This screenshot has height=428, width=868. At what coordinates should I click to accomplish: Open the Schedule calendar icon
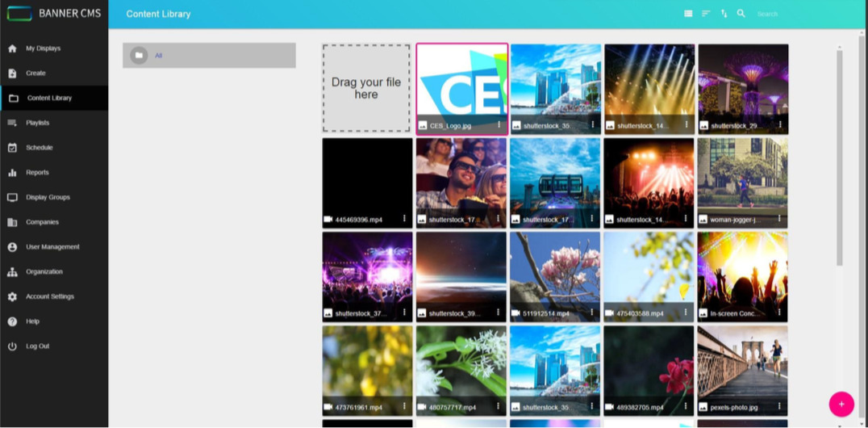coord(12,148)
